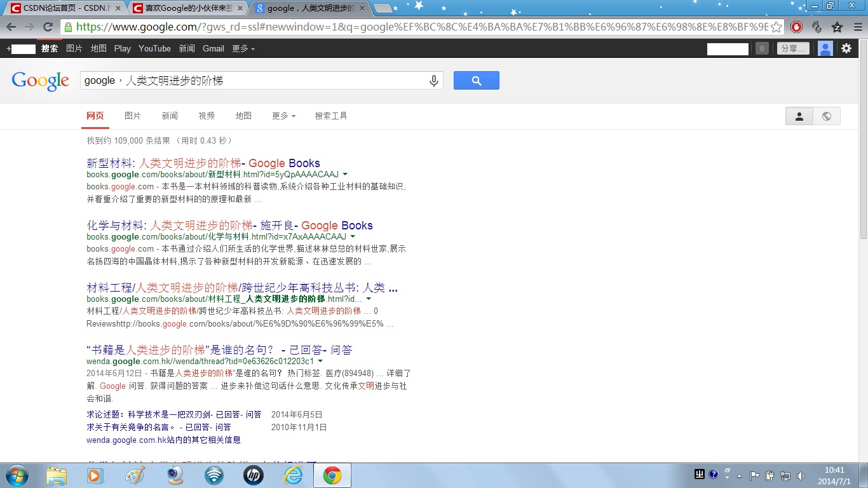Click the 分享 share button
Screen dimensions: 868x488
[793, 48]
